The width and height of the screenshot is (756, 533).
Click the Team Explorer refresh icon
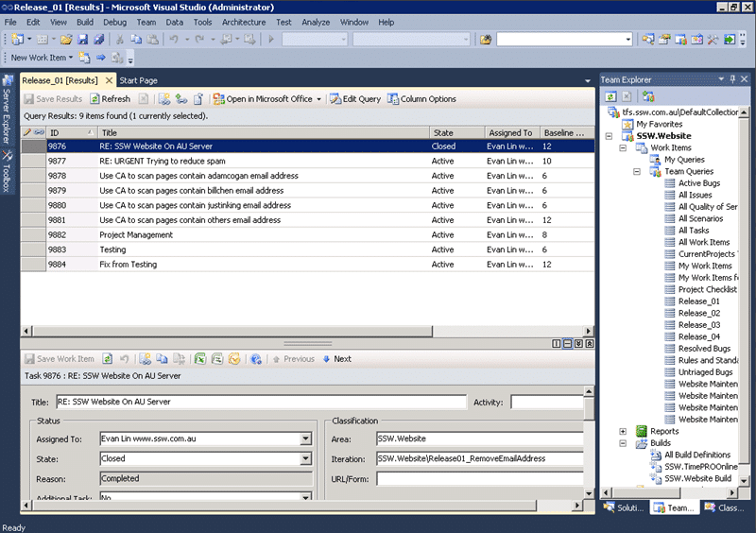610,96
